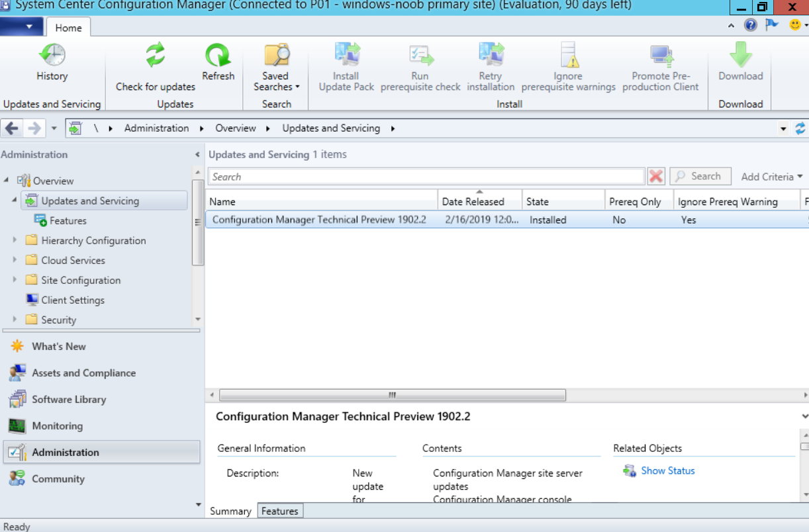The width and height of the screenshot is (809, 532).
Task: Open the navigation history dropdown arrow
Action: pos(54,129)
